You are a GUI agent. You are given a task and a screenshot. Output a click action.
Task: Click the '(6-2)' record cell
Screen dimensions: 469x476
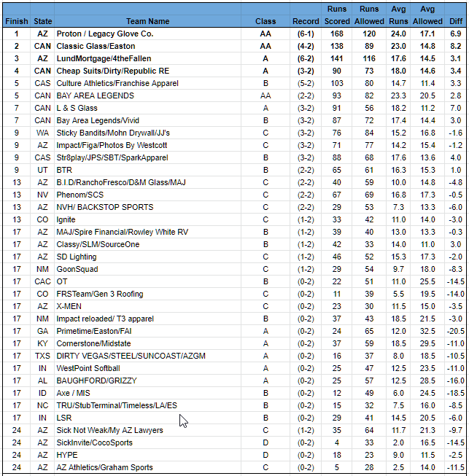[306, 58]
